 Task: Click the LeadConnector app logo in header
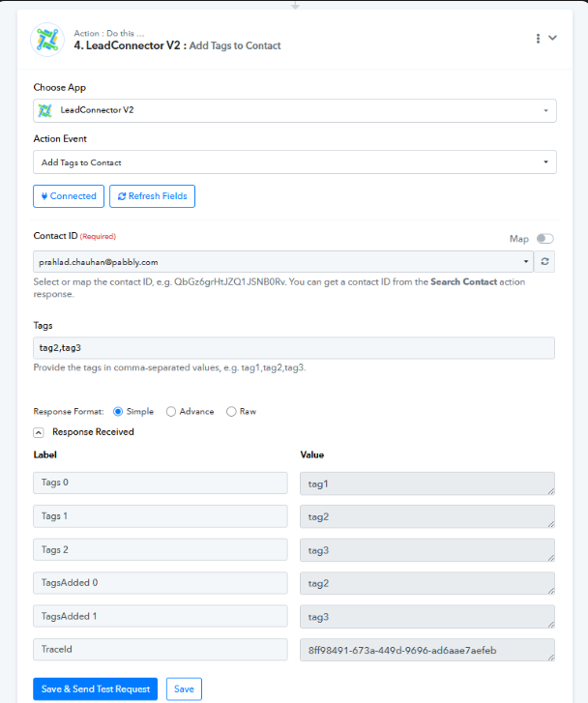click(47, 39)
